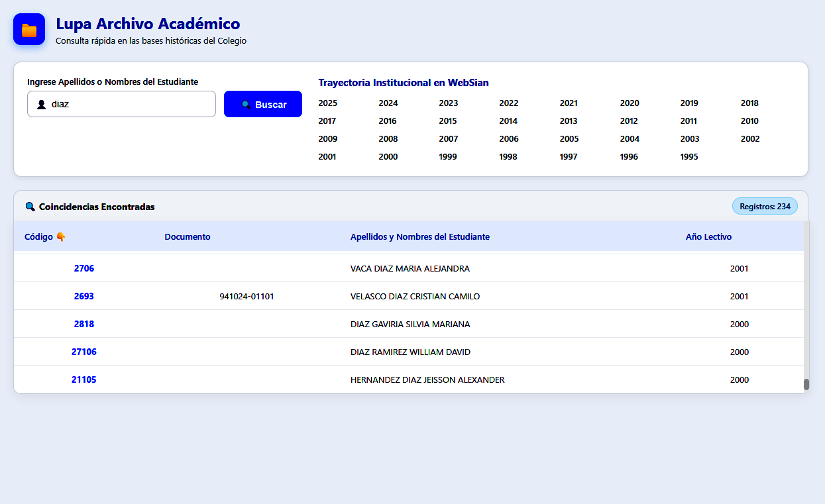Select year 2022 link
Viewport: 825px width, 504px height.
[x=509, y=103]
